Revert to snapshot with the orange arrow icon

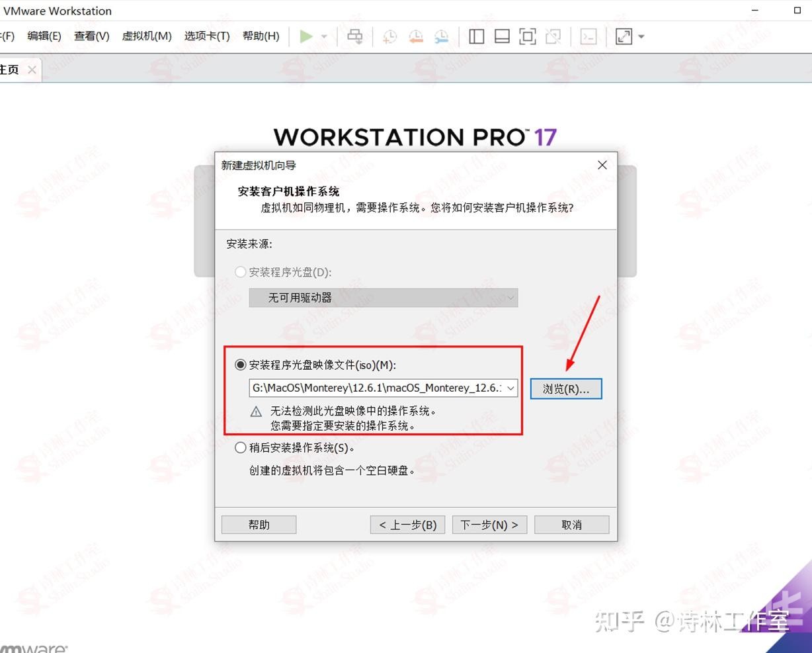416,36
